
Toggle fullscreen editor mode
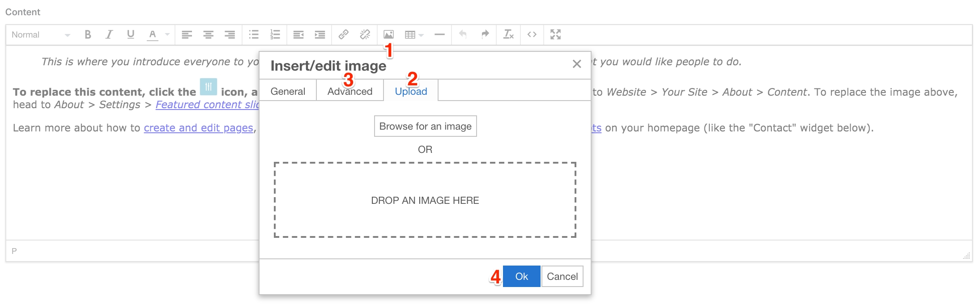click(555, 34)
